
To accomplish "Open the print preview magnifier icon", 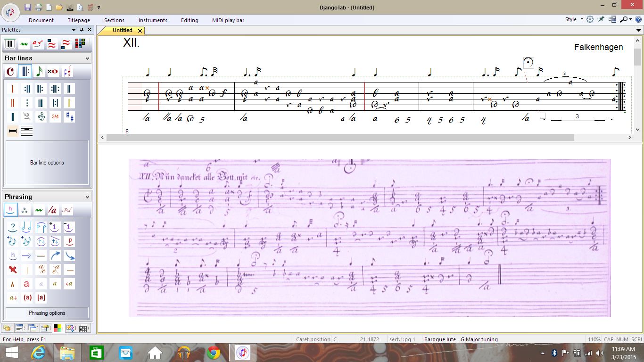I will point(80,7).
